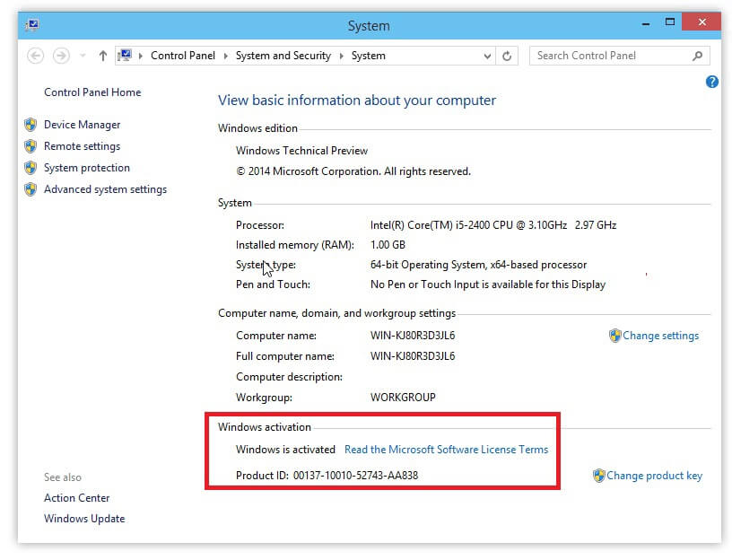Click the shield icon beside Device Manager
This screenshot has height=560, width=732.
[32, 125]
